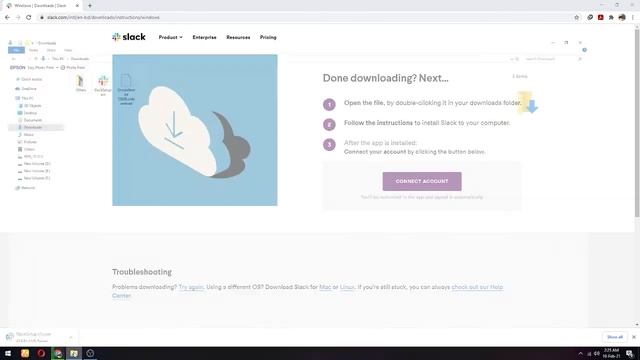Show hidden system tray icons
Screen dimensions: 640x360
[580, 353]
